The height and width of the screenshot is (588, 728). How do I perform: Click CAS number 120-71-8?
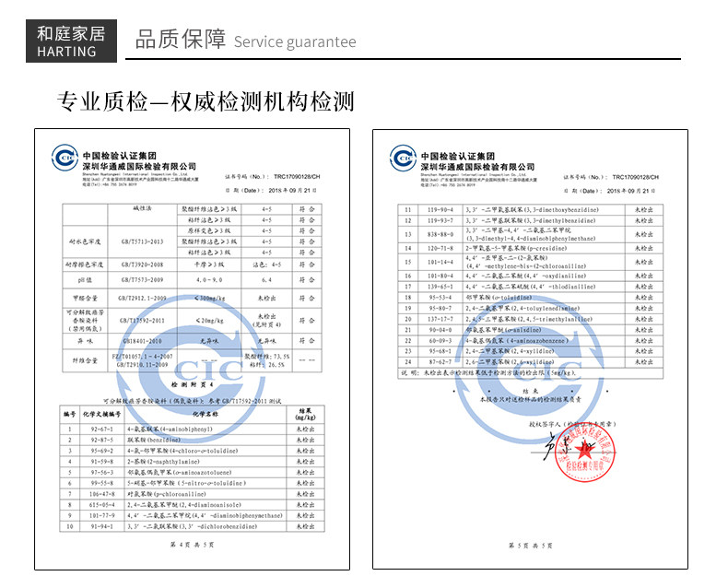(x=440, y=249)
